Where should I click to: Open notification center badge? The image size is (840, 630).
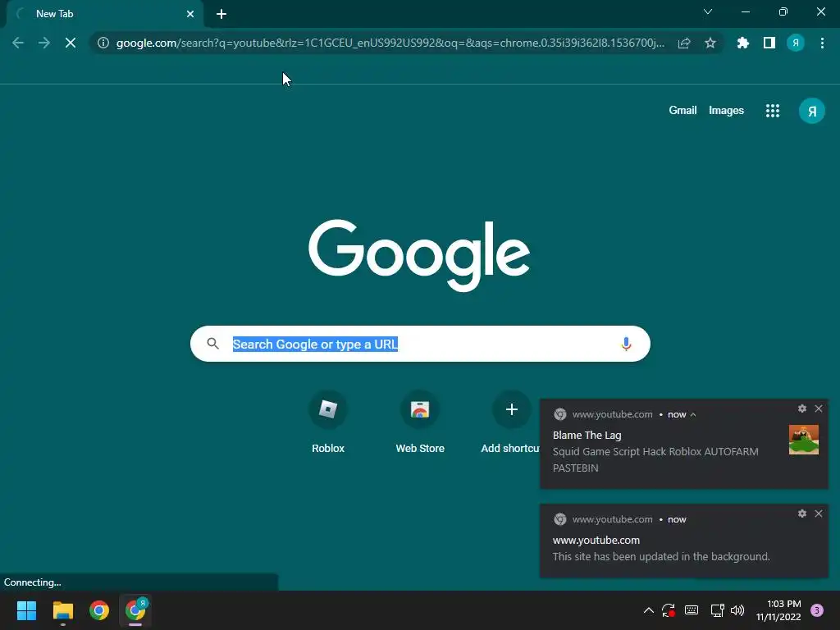tap(817, 610)
